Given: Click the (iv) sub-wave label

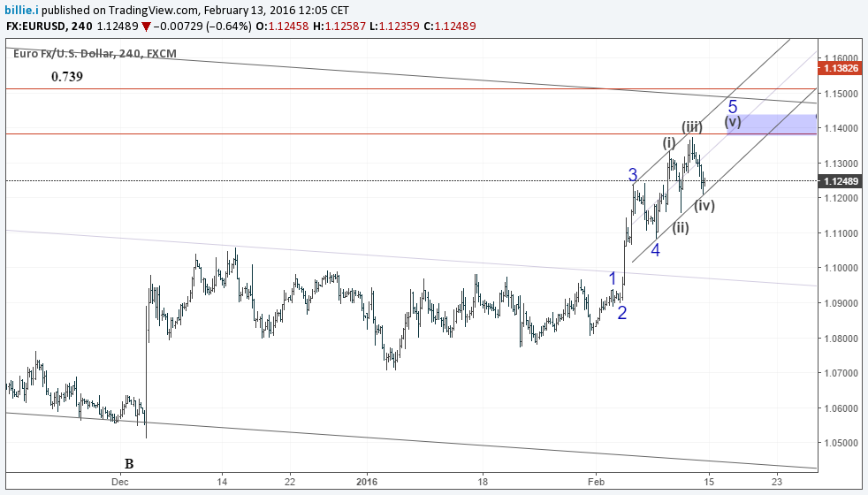Looking at the screenshot, I should click(x=704, y=205).
